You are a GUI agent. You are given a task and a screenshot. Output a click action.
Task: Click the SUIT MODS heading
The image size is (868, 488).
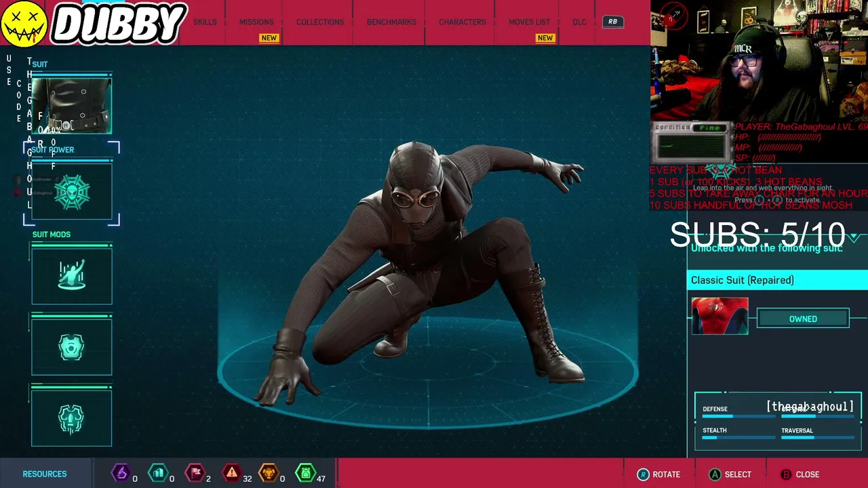coord(52,235)
